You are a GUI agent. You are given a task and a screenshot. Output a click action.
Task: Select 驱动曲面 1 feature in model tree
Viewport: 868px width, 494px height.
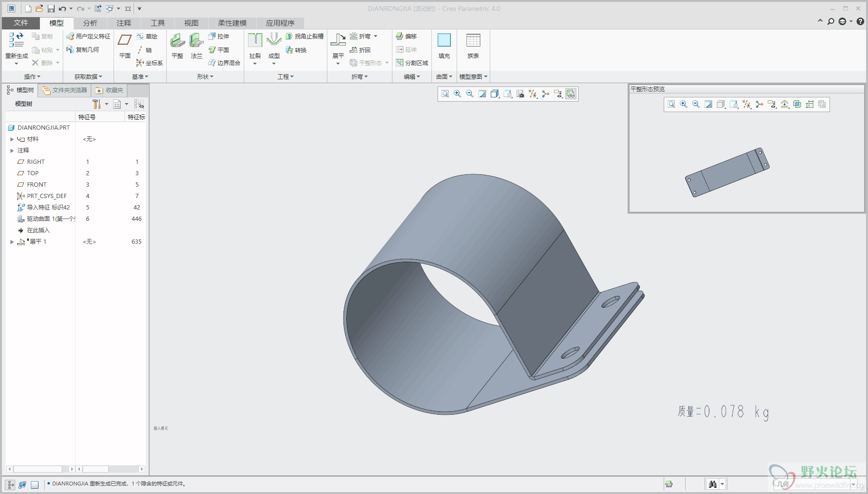tap(46, 219)
